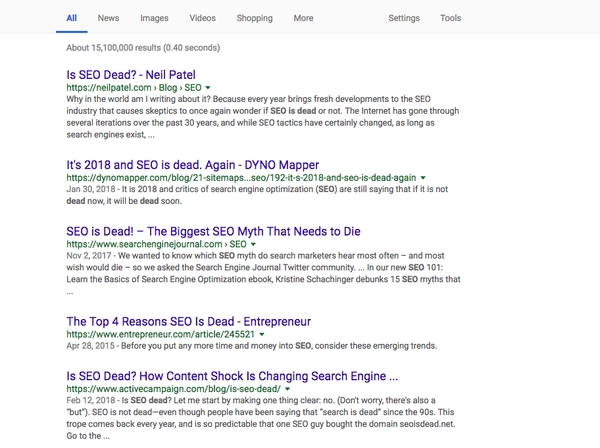Open the News results tab

tap(108, 18)
